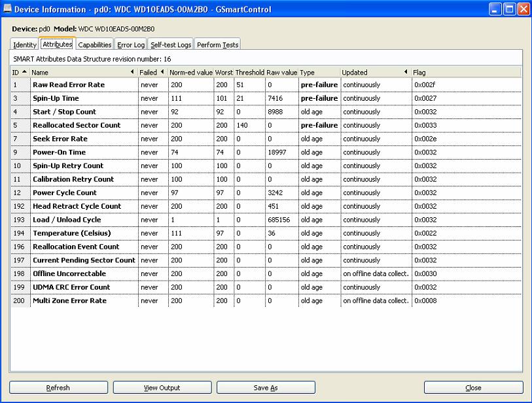The height and width of the screenshot is (403, 532).
Task: Click the application icon in title bar
Action: coord(7,9)
